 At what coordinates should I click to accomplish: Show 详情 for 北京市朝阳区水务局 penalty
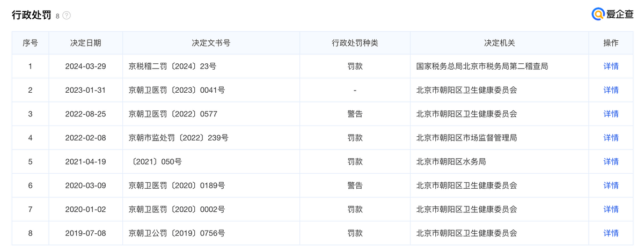point(611,161)
